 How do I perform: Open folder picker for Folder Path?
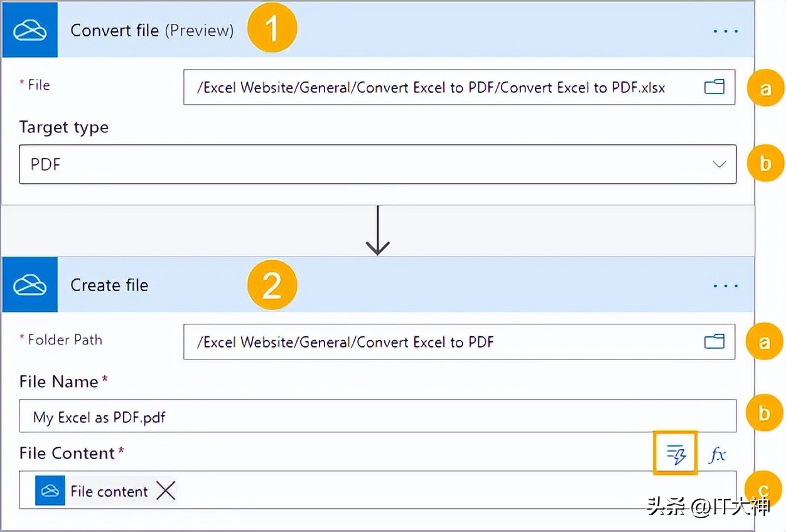click(714, 342)
